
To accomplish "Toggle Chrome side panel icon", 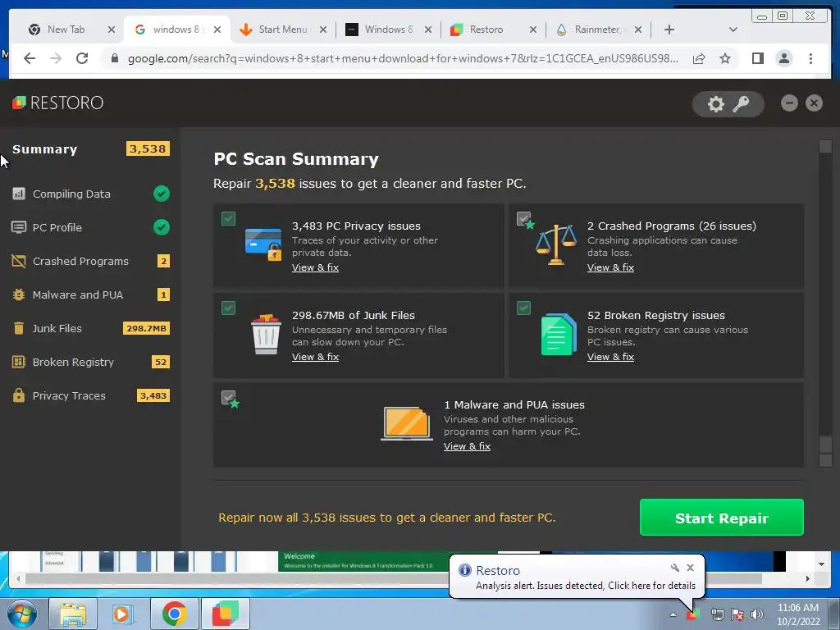I will [x=757, y=58].
